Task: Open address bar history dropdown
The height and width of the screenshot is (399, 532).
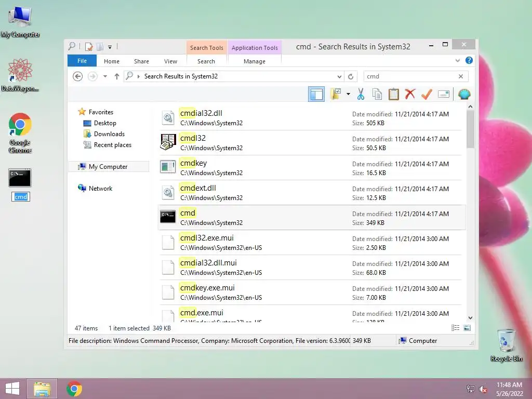Action: pos(339,77)
